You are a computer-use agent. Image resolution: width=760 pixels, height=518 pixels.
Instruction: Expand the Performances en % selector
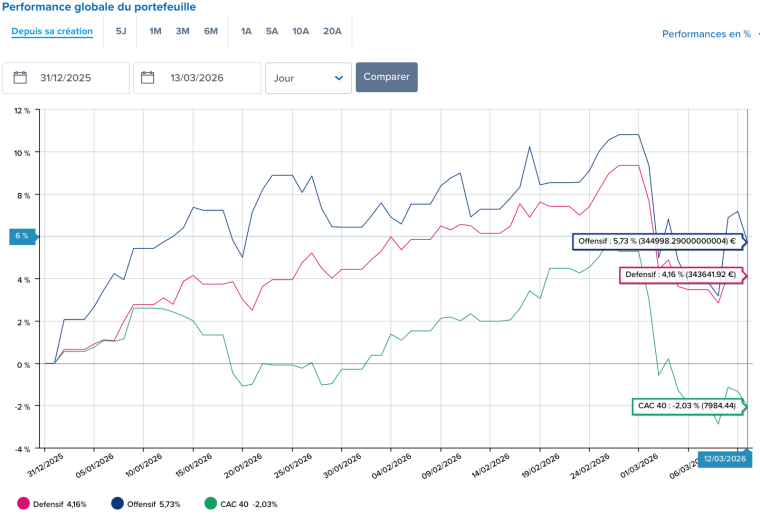[x=708, y=34]
